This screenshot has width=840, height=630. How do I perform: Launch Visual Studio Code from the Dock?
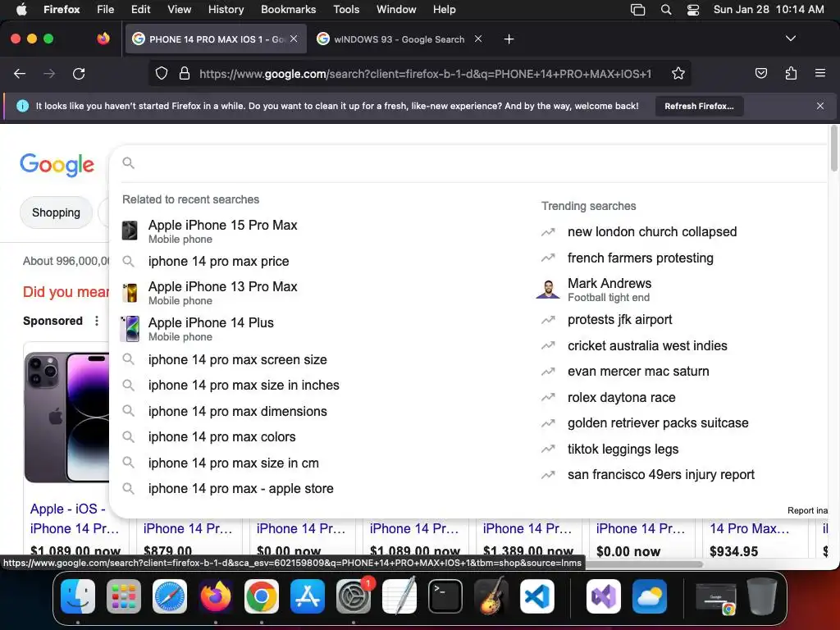pyautogui.click(x=536, y=596)
